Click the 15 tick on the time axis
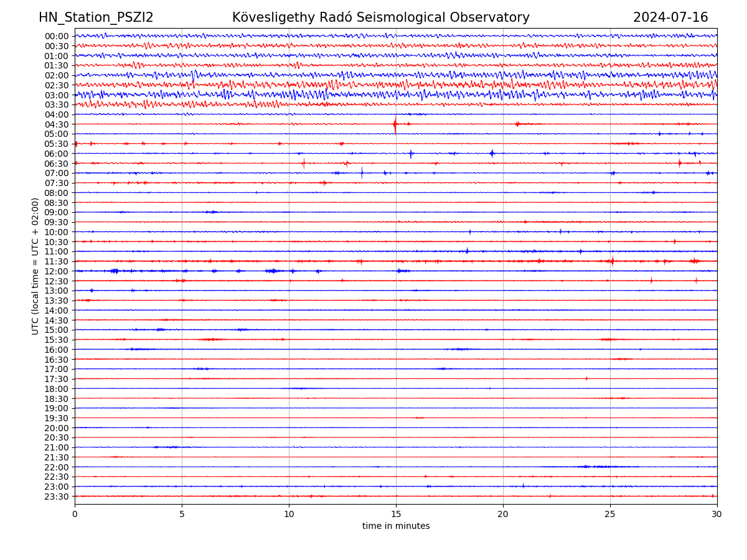Screen dimensions: 747x560 (396, 514)
